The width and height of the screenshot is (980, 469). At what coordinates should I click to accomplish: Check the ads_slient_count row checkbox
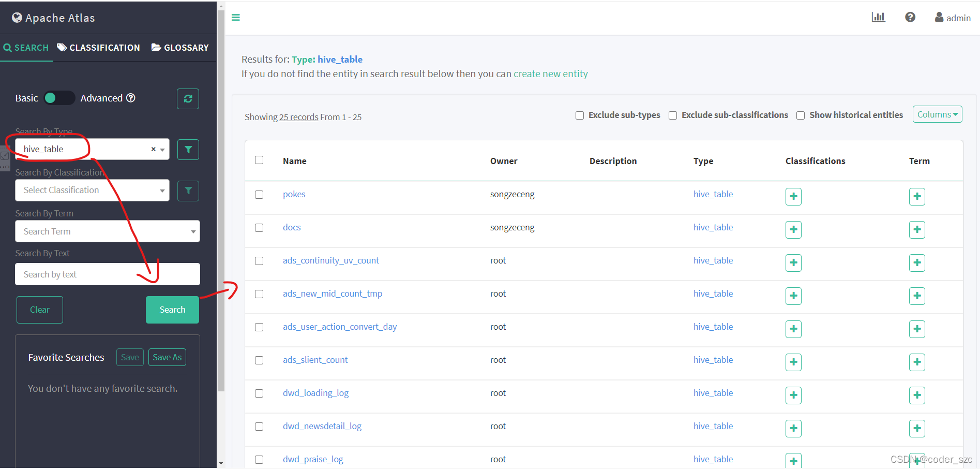[x=259, y=360]
